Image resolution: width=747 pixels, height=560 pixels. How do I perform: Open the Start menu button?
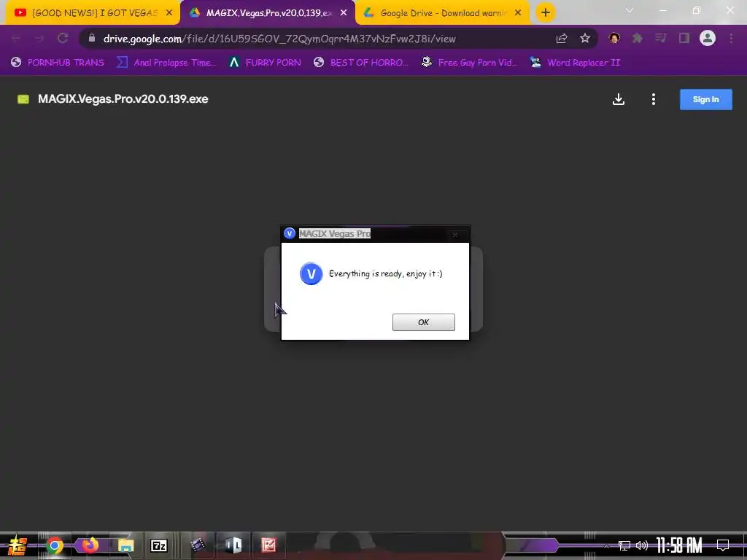(18, 545)
